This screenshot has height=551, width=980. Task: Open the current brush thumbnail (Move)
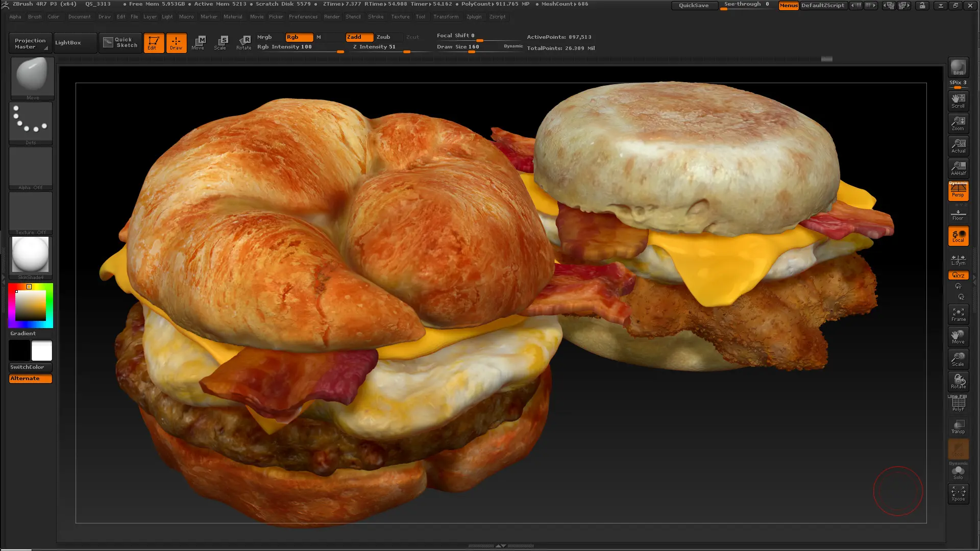click(x=32, y=78)
